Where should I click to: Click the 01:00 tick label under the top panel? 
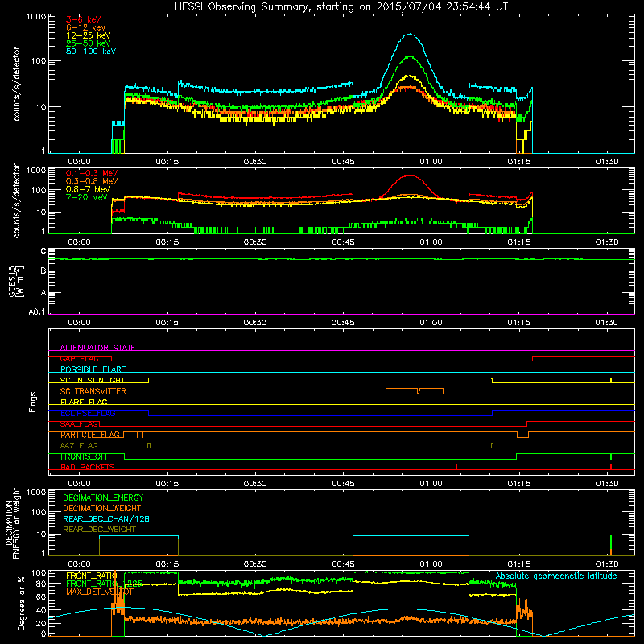pyautogui.click(x=431, y=162)
